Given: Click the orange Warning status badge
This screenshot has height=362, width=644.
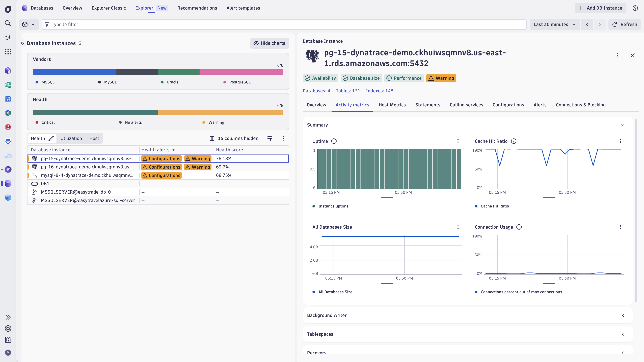Looking at the screenshot, I should click(x=441, y=78).
